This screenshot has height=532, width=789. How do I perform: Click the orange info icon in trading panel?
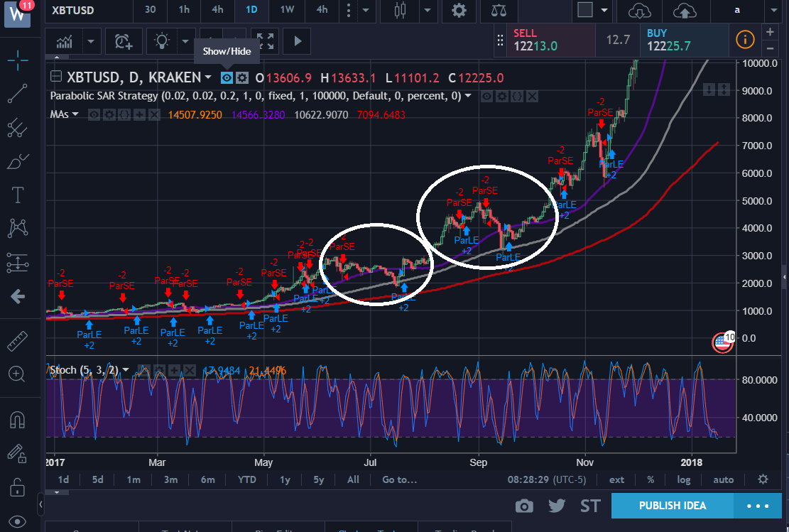[745, 39]
